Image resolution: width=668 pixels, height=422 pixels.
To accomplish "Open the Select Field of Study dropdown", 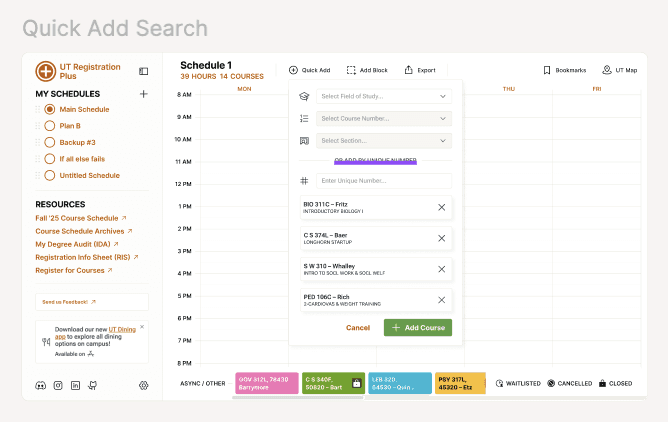I will [384, 96].
